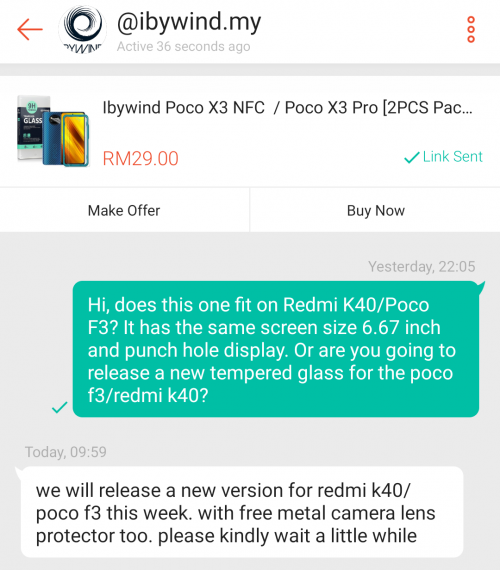Screen dimensions: 500x570
Task: Select the RM29.00 price text
Action: 140,158
